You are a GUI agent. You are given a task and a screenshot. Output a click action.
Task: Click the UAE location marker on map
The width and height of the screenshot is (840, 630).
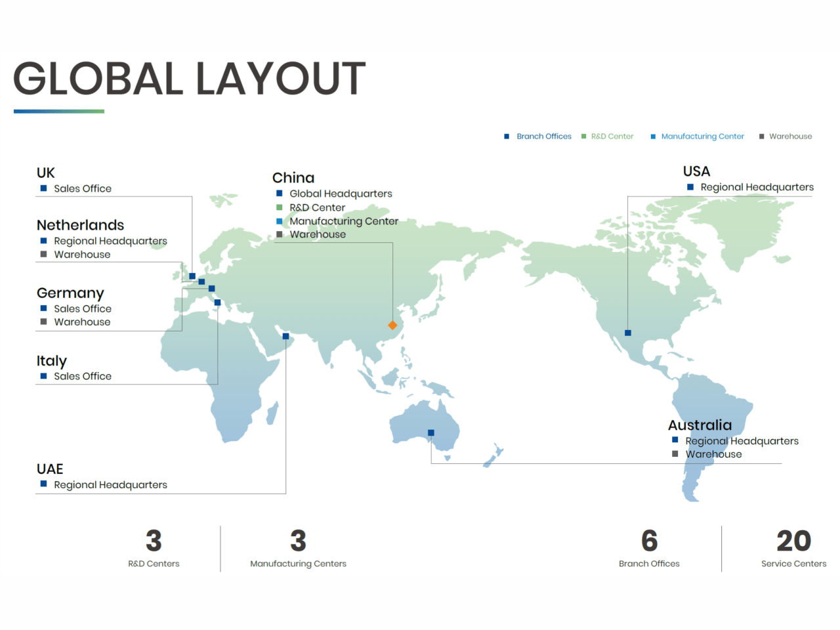pyautogui.click(x=285, y=336)
